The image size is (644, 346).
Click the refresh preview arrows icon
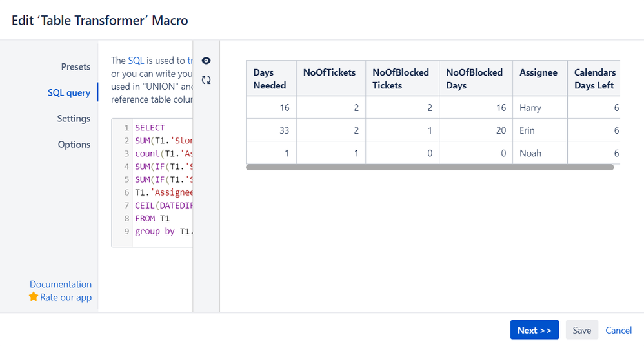(206, 80)
